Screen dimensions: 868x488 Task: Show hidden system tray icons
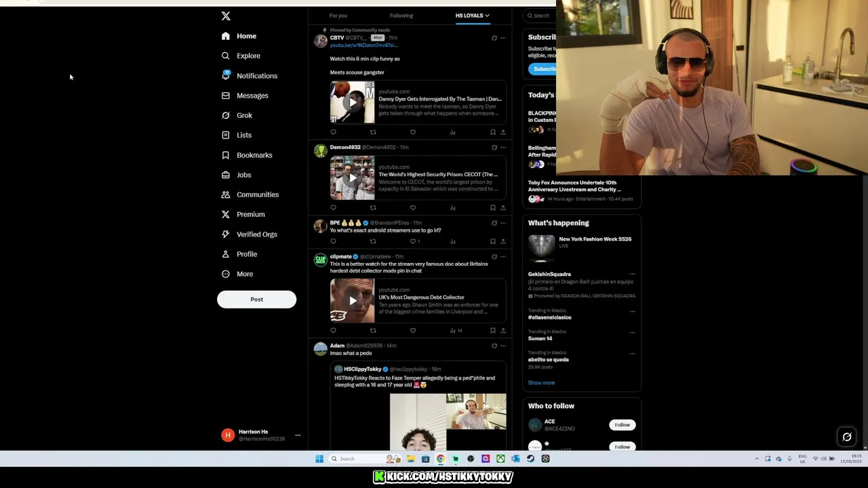pos(757,459)
